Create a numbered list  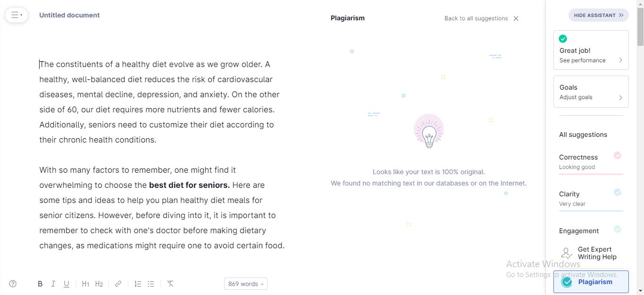tap(138, 284)
